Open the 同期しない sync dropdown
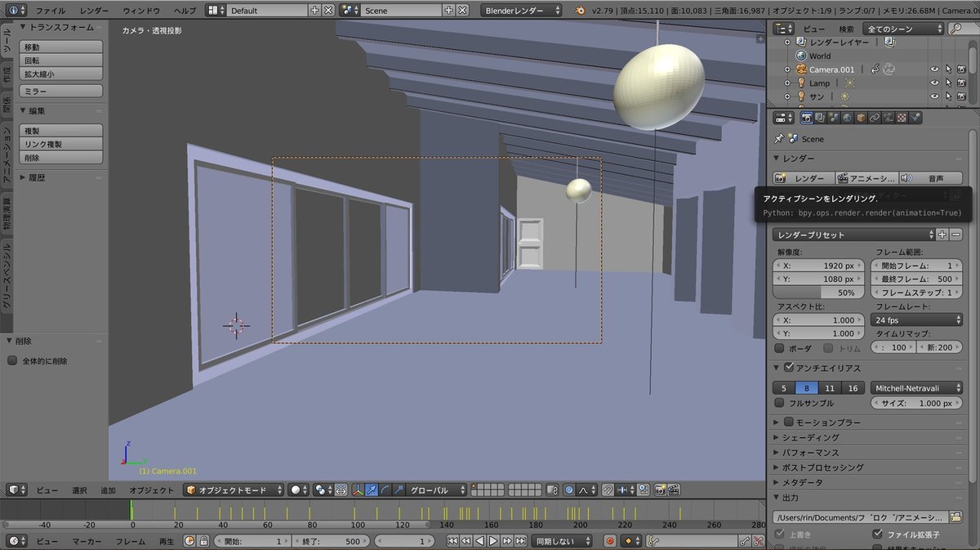 pyautogui.click(x=563, y=541)
